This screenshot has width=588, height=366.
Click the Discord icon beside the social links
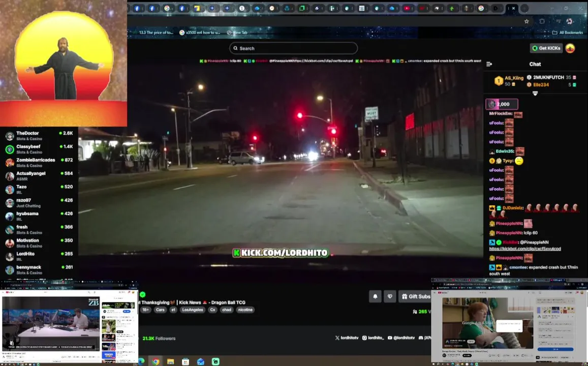421,338
